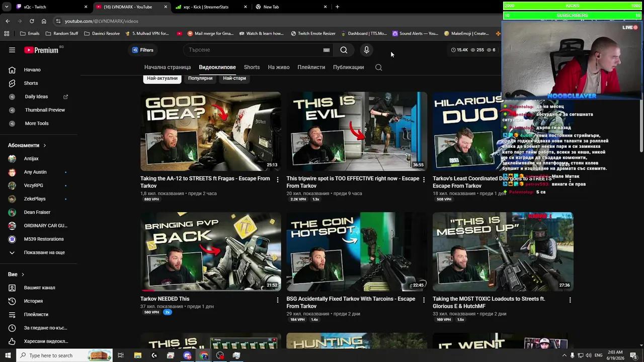Go back in browser history
The width and height of the screenshot is (644, 362).
click(8, 21)
